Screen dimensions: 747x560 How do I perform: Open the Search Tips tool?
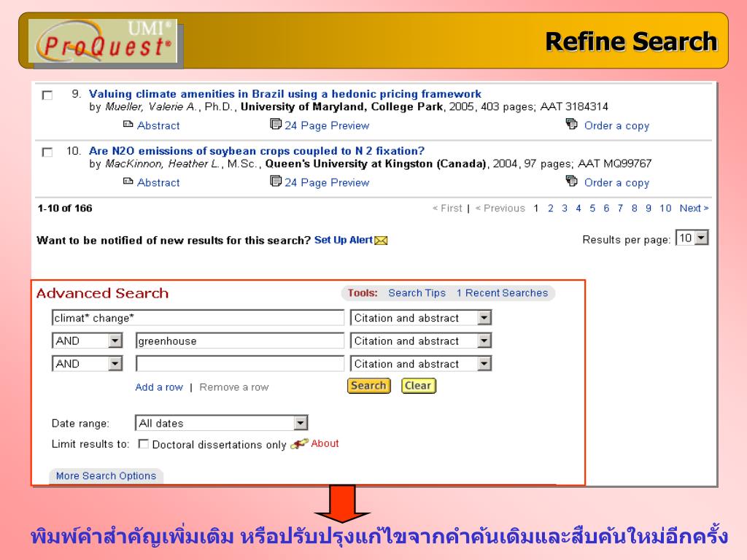tap(417, 293)
